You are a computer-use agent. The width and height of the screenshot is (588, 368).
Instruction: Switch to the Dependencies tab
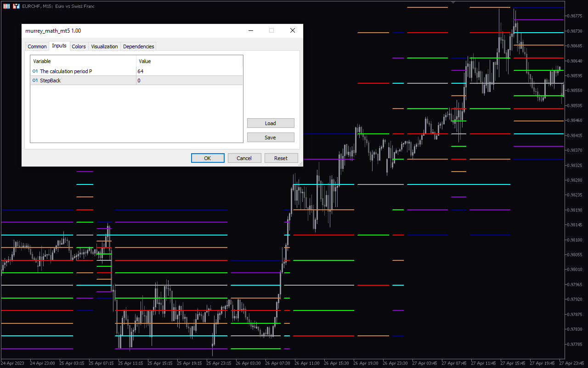pos(138,46)
